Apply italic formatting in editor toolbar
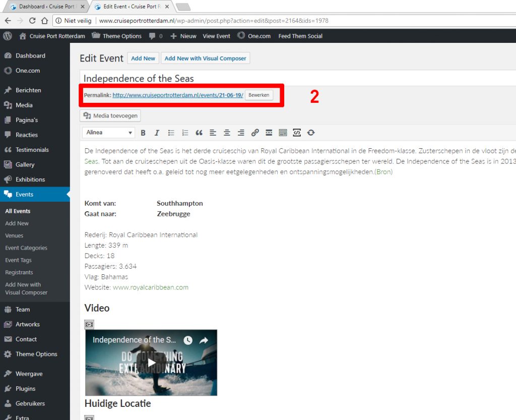516x420 pixels. point(157,133)
